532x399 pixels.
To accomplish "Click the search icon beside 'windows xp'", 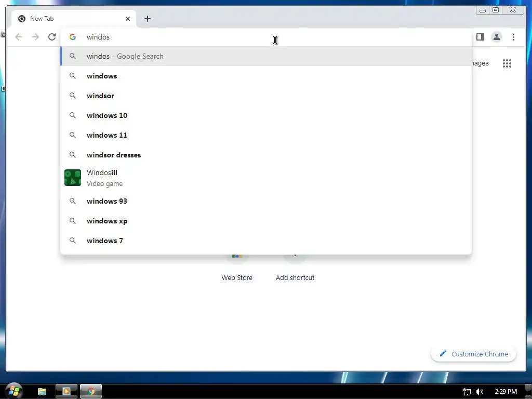I will click(x=73, y=221).
